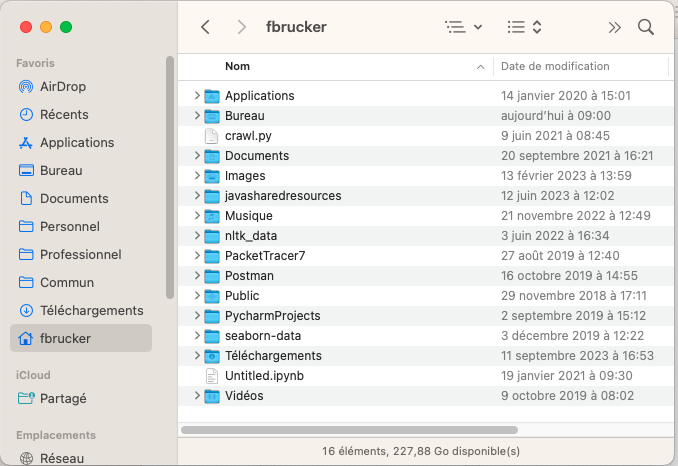Click the Commun folder icon in sidebar
Image resolution: width=678 pixels, height=466 pixels.
click(26, 282)
